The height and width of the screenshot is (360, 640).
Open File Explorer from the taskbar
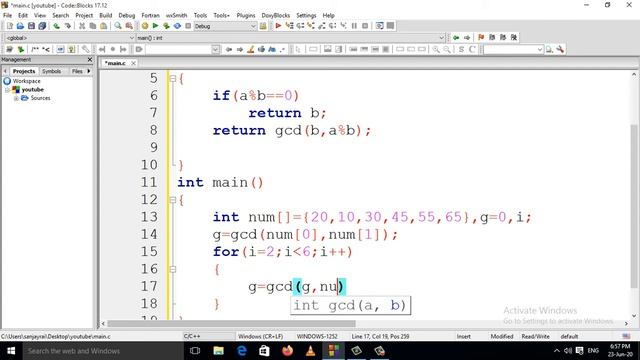[x=218, y=351]
